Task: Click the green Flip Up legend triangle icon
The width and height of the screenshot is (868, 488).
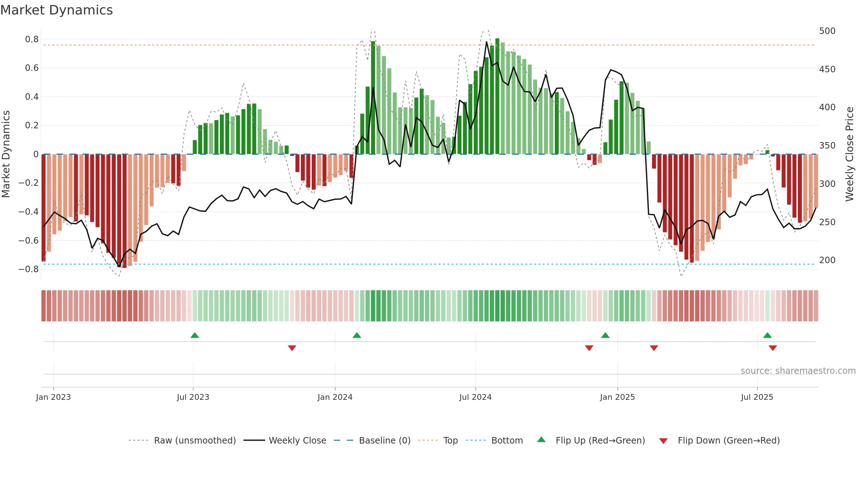Action: coord(541,440)
